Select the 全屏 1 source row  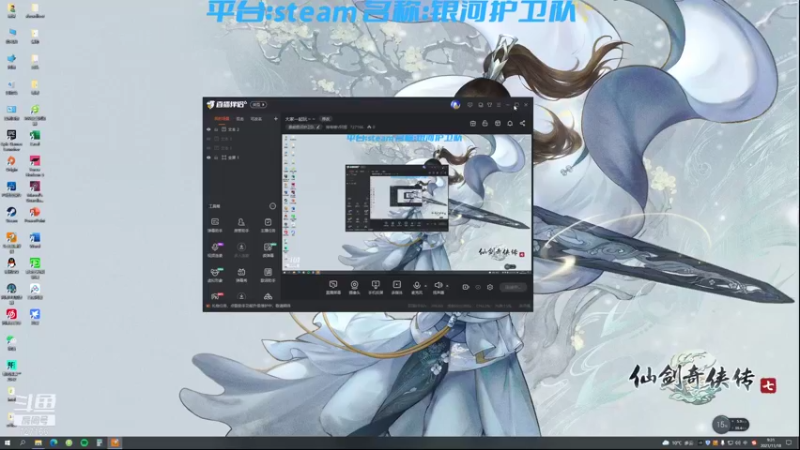[x=242, y=158]
